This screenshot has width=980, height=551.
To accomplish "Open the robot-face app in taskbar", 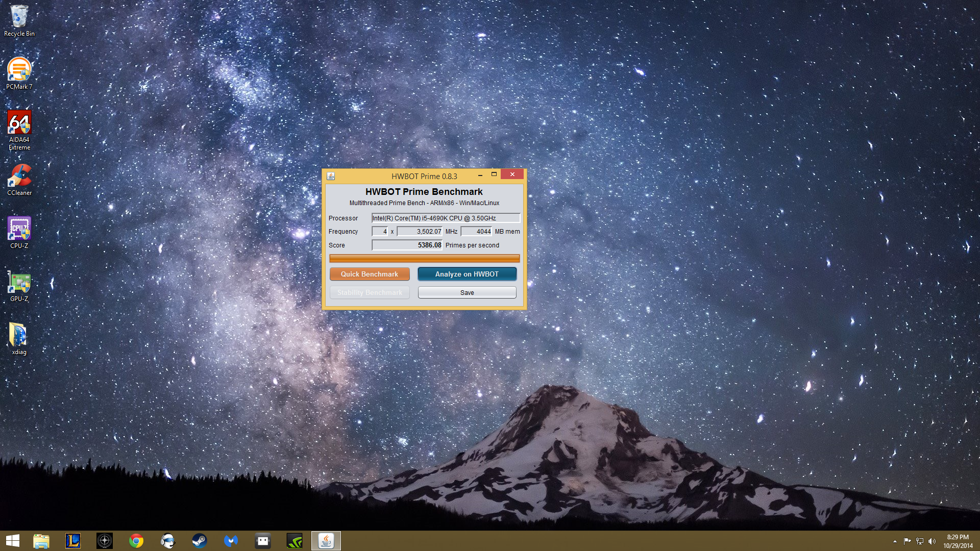I will (263, 541).
